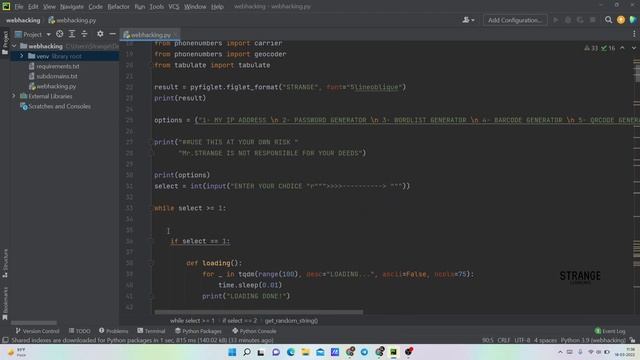Click the Locate/Select Opened File icon in Project panel

[60, 34]
